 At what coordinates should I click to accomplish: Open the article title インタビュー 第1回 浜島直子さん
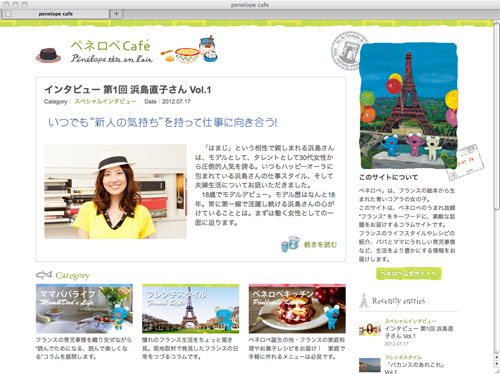pos(128,90)
